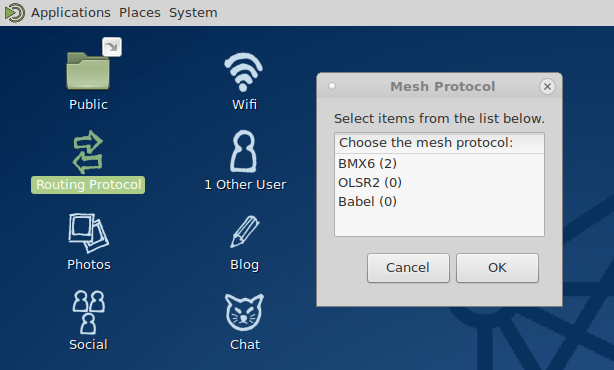Select OLSR2 (0) from the list
Image resolution: width=614 pixels, height=370 pixels.
(439, 182)
